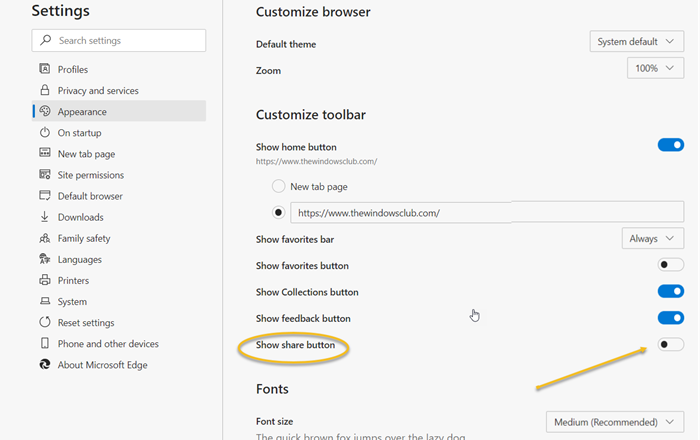700x440 pixels.
Task: Click the About Microsoft Edge logo icon
Action: (x=45, y=365)
